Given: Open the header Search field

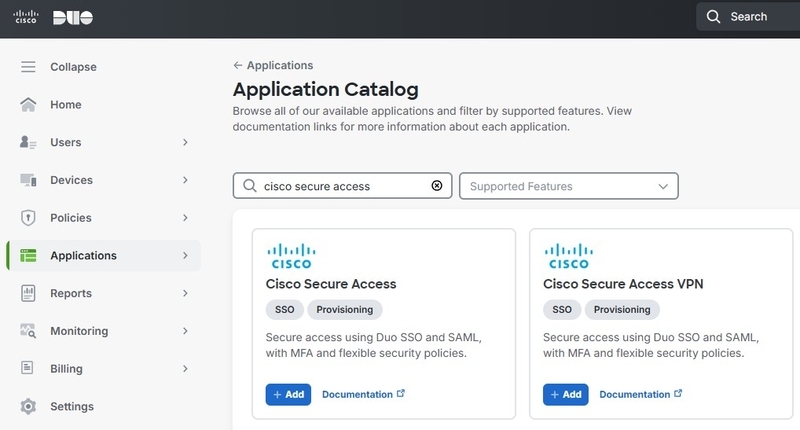Looking at the screenshot, I should coord(748,17).
